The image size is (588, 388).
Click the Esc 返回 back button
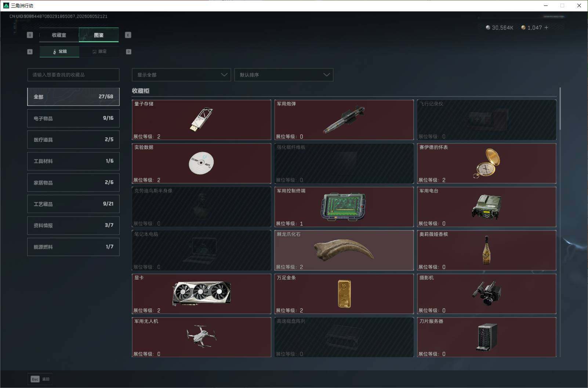pyautogui.click(x=40, y=379)
